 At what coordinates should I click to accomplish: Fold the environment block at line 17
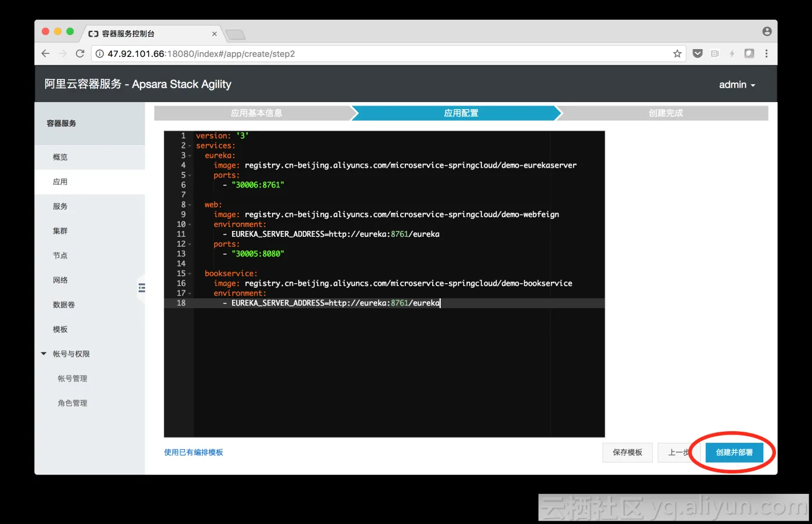tap(190, 294)
